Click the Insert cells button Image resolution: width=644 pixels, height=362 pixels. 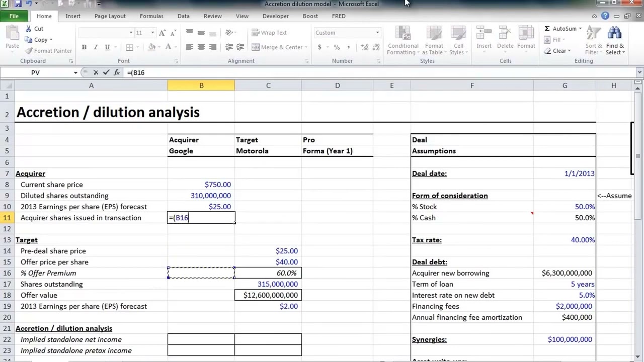[x=484, y=38]
